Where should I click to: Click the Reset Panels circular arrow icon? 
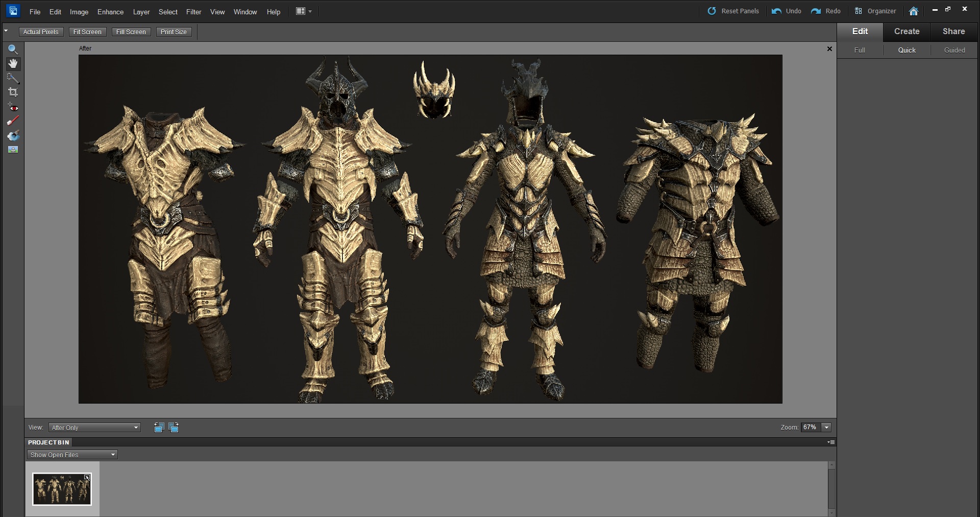pos(712,11)
